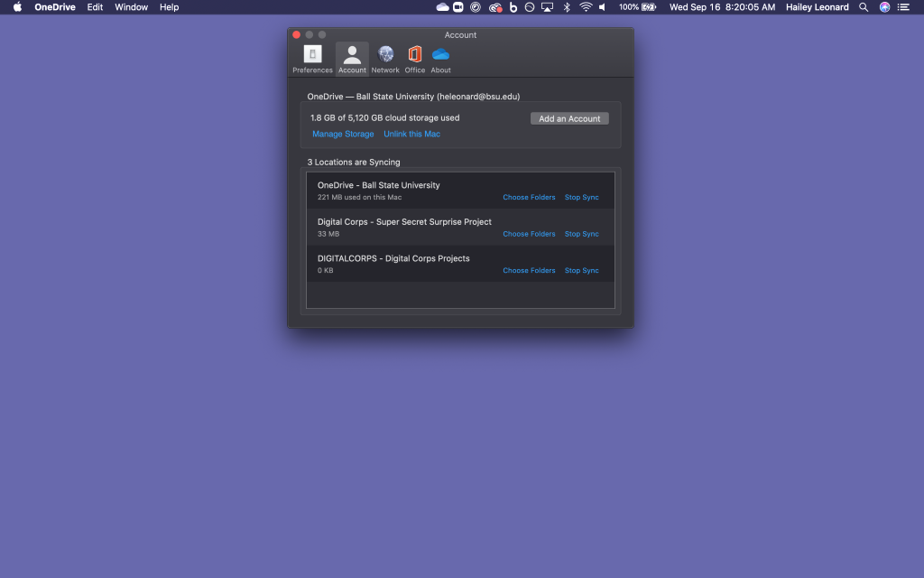Click the Add an Account button
924x578 pixels.
tap(569, 118)
